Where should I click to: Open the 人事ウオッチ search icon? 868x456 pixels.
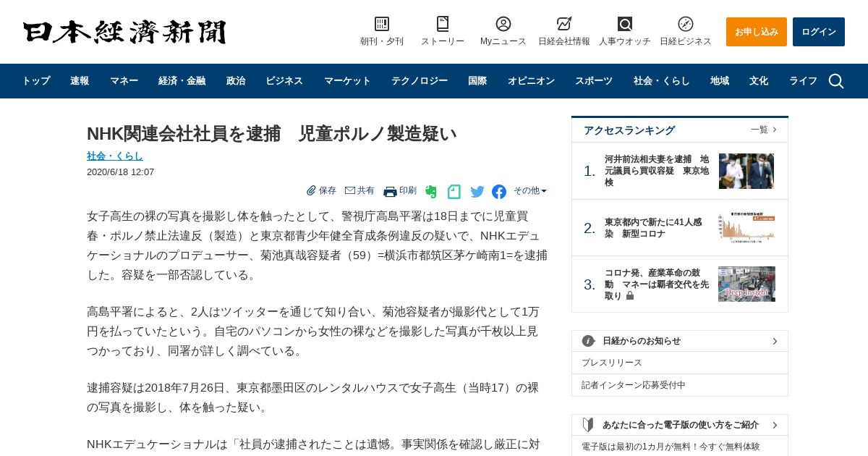[625, 24]
